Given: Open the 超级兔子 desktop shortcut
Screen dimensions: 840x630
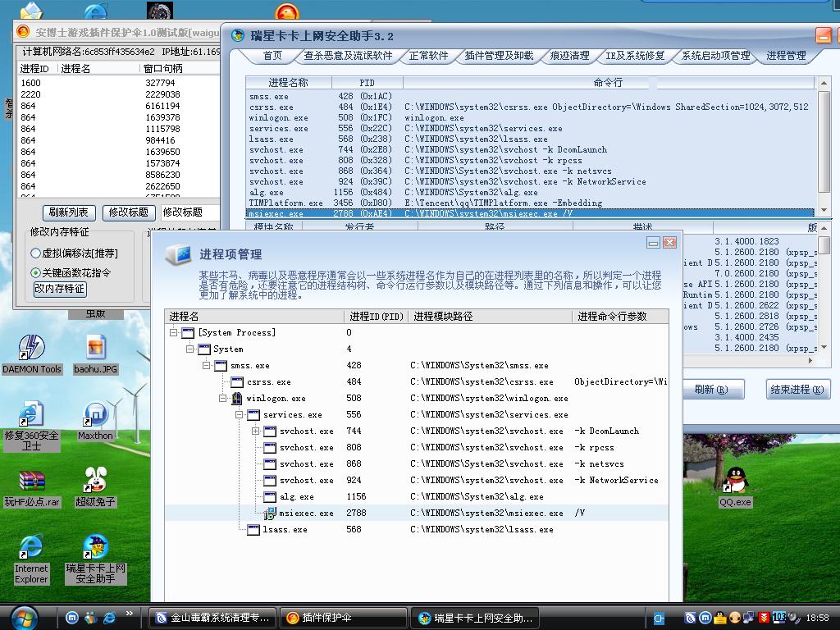Looking at the screenshot, I should 96,482.
